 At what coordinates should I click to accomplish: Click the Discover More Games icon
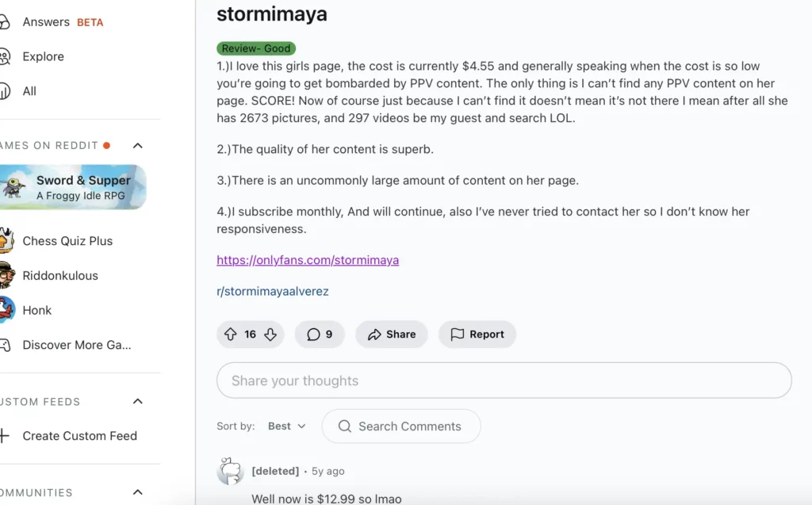pos(6,345)
